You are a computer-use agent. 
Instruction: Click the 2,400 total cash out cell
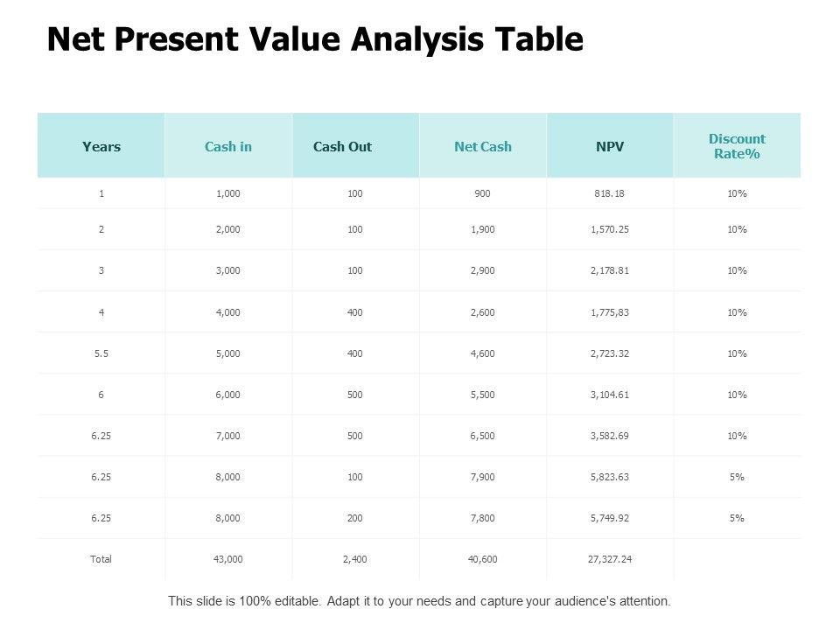(x=355, y=558)
